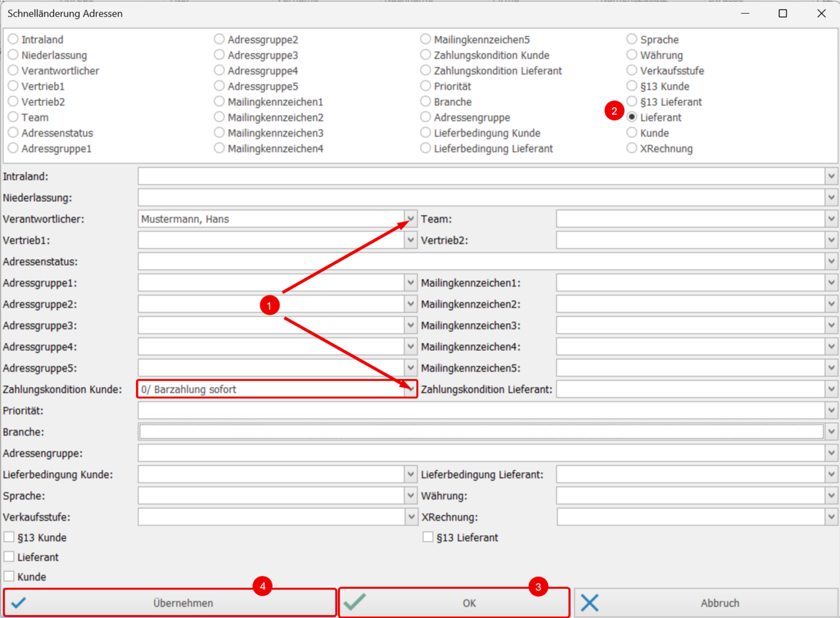Enable the Kunde checkbox at bottom
The width and height of the screenshot is (840, 618).
(x=9, y=576)
